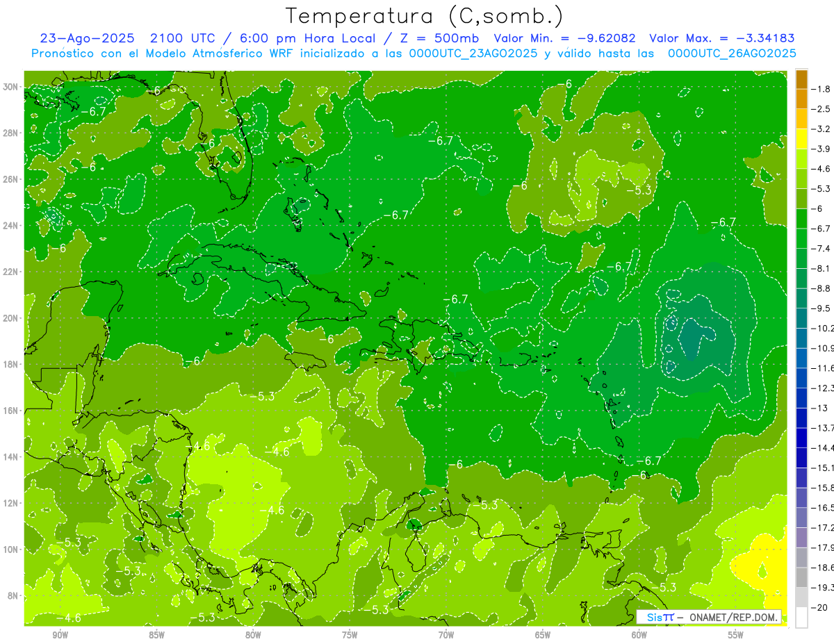Viewport: 834px width, 644px height.
Task: Click the colorbar label "-7.4"
Action: pos(821,249)
